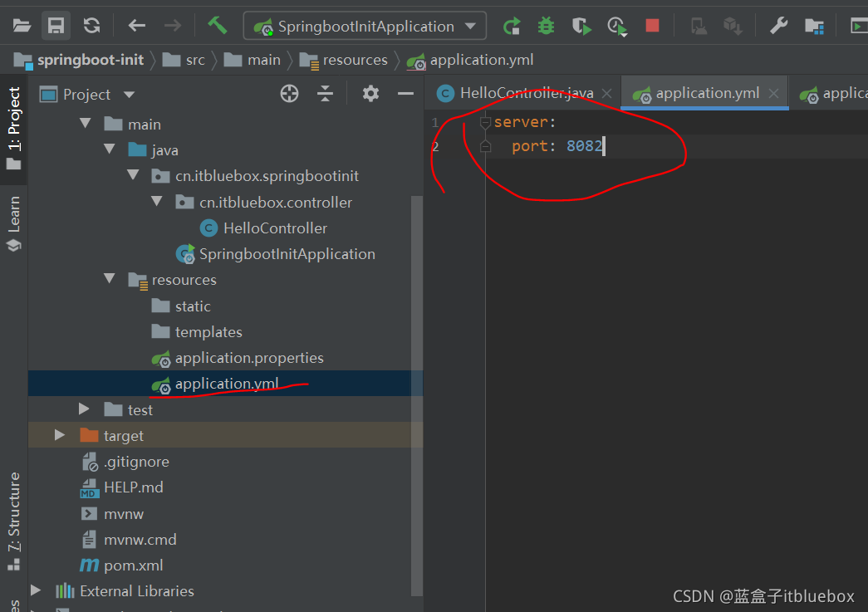Select HelloController class in tree
The width and height of the screenshot is (868, 612).
(263, 228)
